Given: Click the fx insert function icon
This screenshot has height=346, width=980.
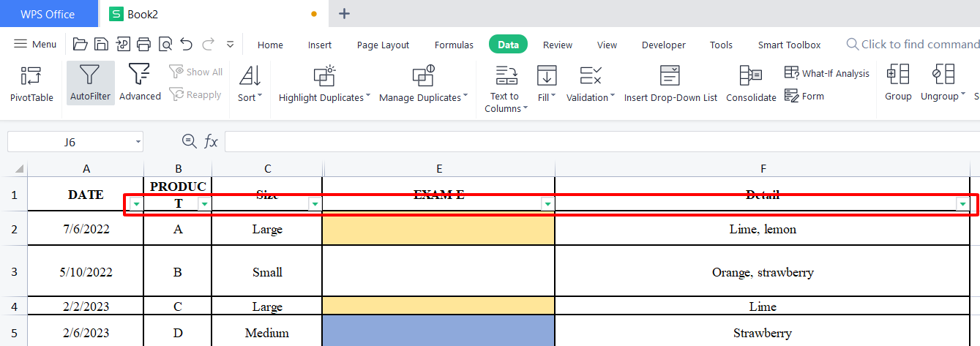Looking at the screenshot, I should point(211,141).
